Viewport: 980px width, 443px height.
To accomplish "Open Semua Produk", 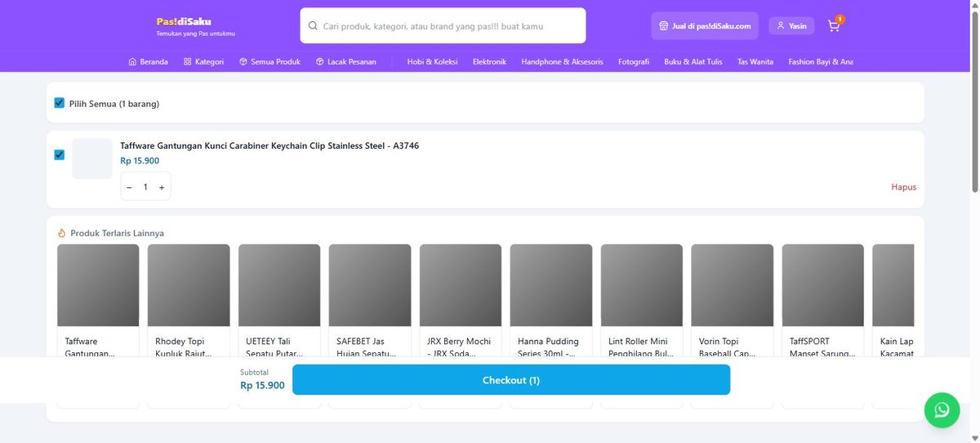I will click(269, 61).
